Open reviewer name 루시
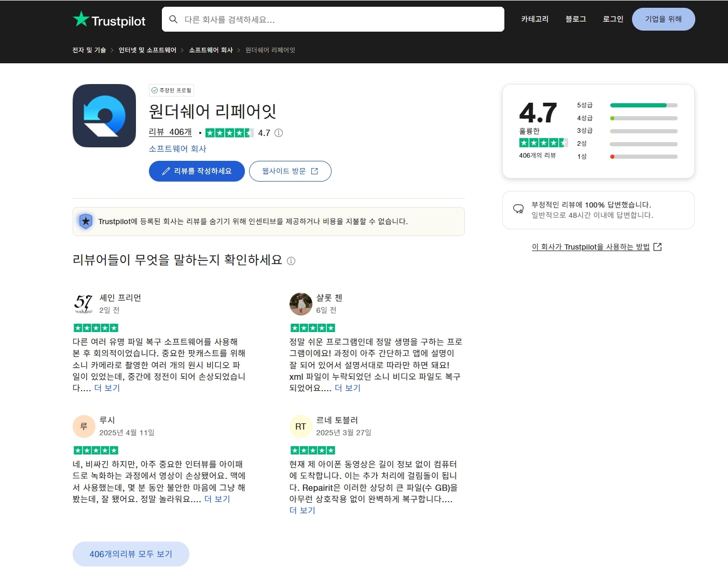Image resolution: width=728 pixels, height=580 pixels. [107, 420]
